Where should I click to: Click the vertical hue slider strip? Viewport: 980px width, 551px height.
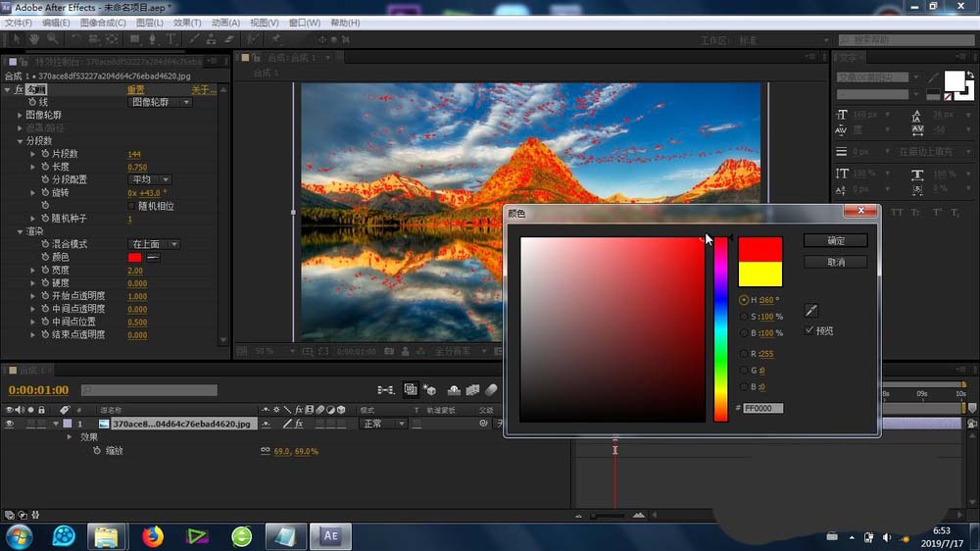click(x=720, y=329)
